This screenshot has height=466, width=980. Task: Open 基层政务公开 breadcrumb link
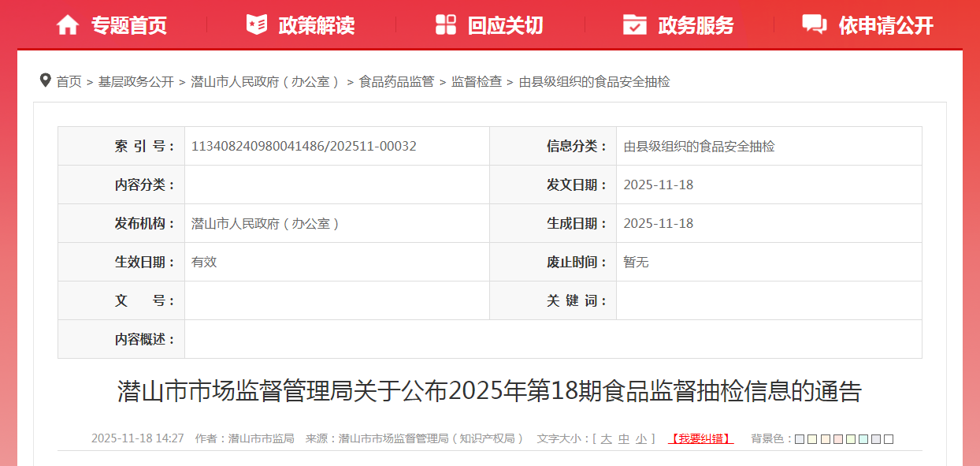pyautogui.click(x=135, y=81)
